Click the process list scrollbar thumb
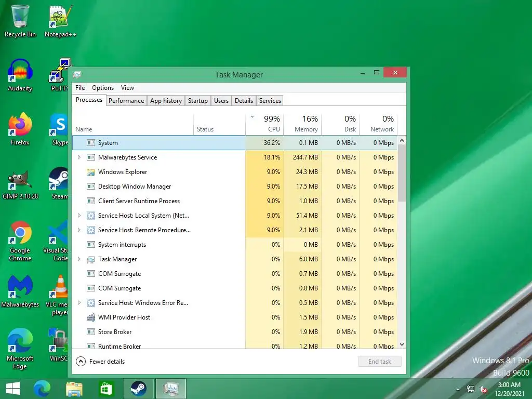The height and width of the screenshot is (399, 532). point(402,173)
